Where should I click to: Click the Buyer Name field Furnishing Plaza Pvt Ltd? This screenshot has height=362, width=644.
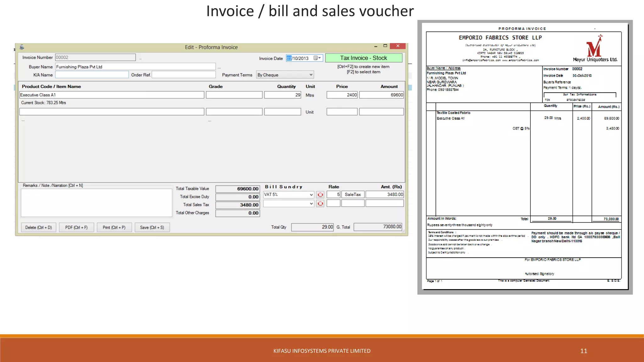pyautogui.click(x=136, y=67)
